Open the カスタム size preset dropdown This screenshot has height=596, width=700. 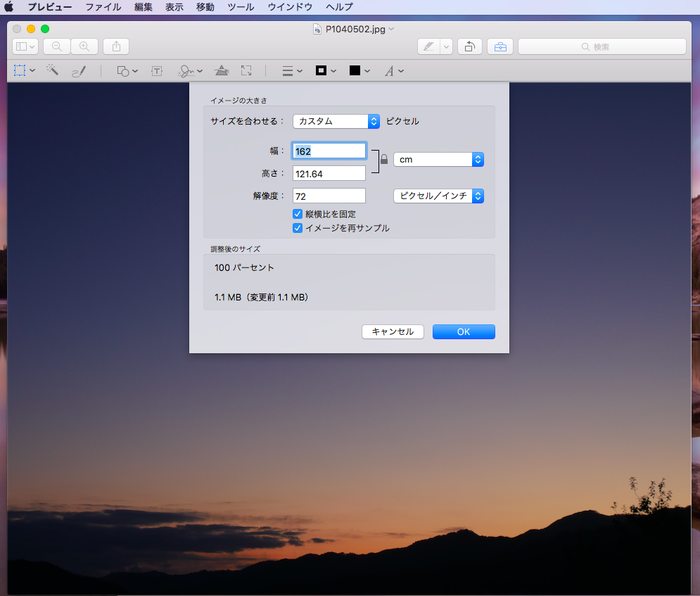[x=336, y=122]
